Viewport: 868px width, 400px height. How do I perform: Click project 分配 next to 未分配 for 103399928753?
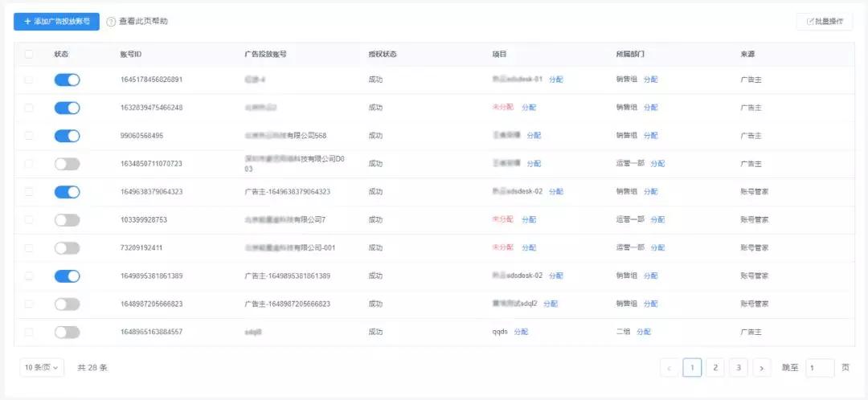coord(529,219)
